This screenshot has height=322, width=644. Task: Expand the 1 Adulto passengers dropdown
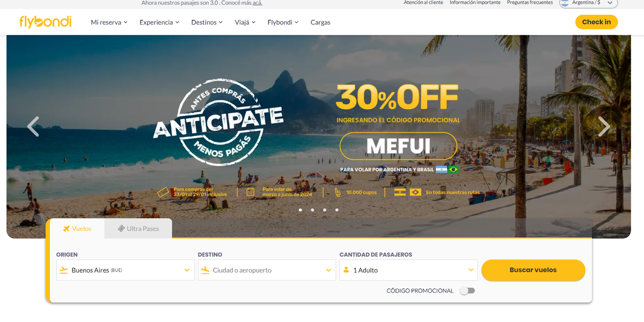(x=408, y=270)
